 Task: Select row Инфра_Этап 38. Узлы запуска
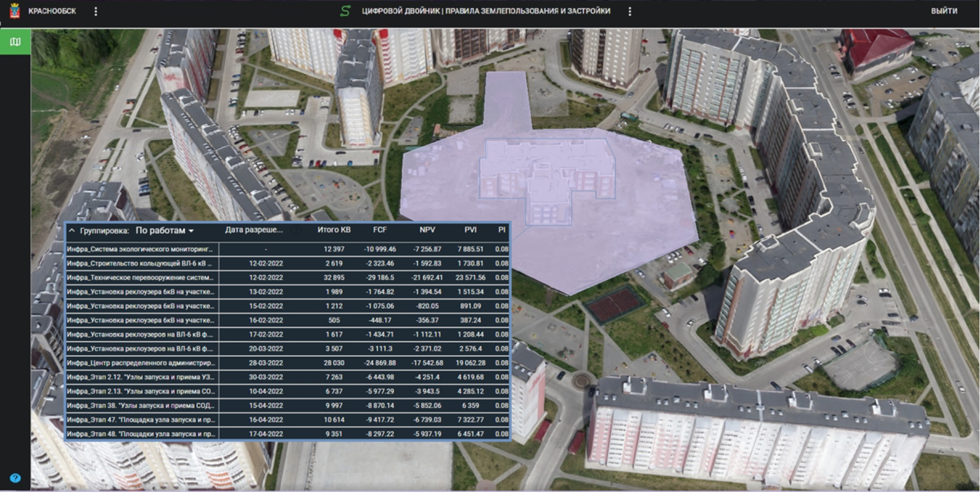click(x=288, y=406)
